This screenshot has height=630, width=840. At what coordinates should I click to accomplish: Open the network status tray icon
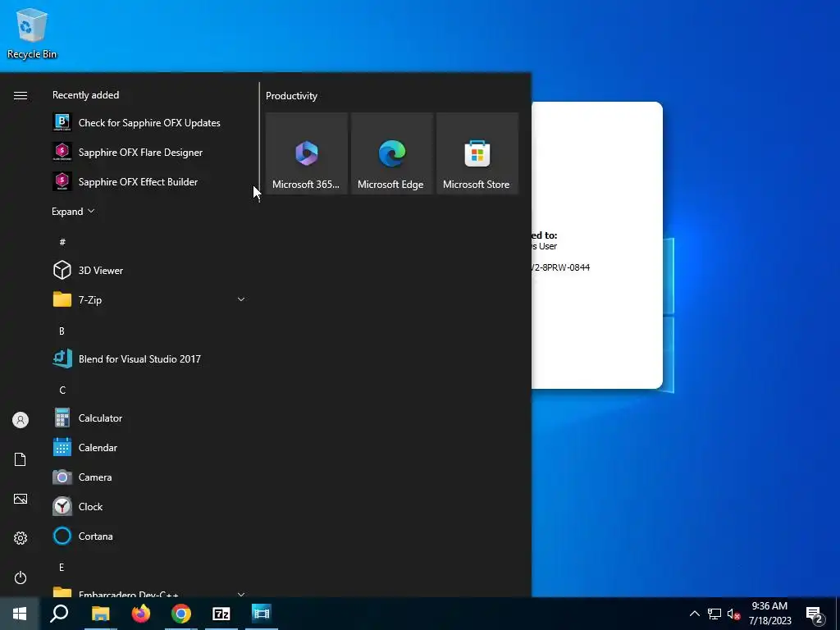[x=714, y=614]
